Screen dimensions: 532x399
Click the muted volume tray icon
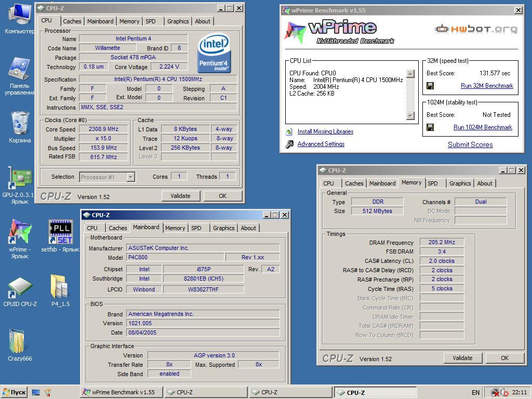pos(504,393)
